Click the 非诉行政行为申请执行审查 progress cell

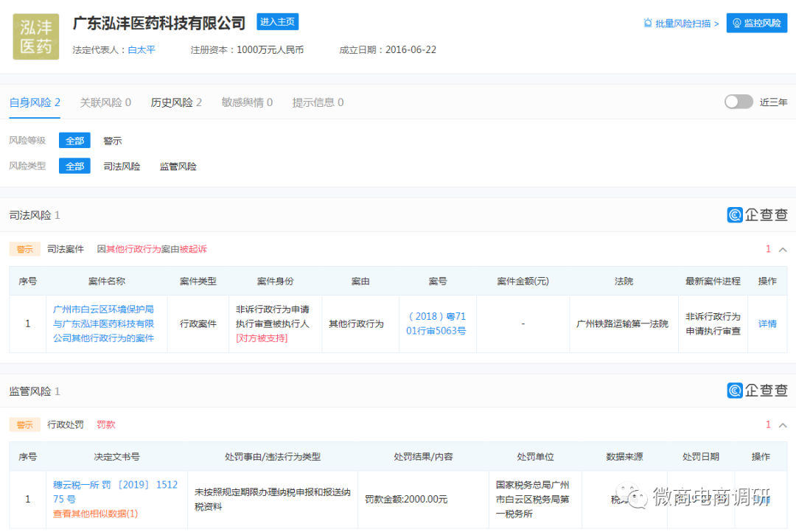click(713, 324)
